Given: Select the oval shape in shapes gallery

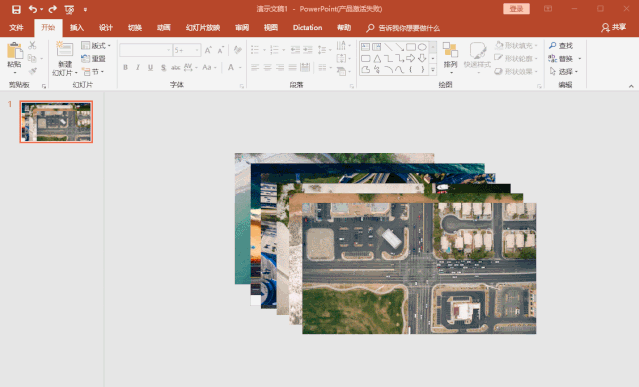Looking at the screenshot, I should (422, 47).
